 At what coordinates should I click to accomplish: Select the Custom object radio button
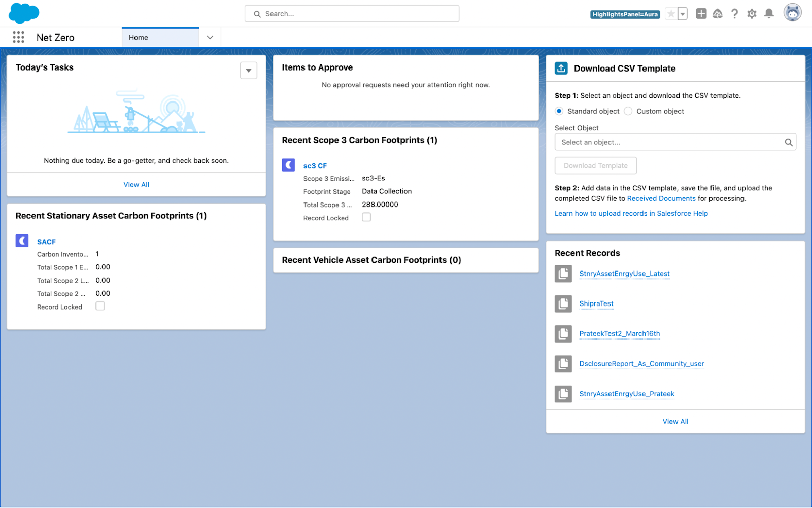(x=628, y=111)
